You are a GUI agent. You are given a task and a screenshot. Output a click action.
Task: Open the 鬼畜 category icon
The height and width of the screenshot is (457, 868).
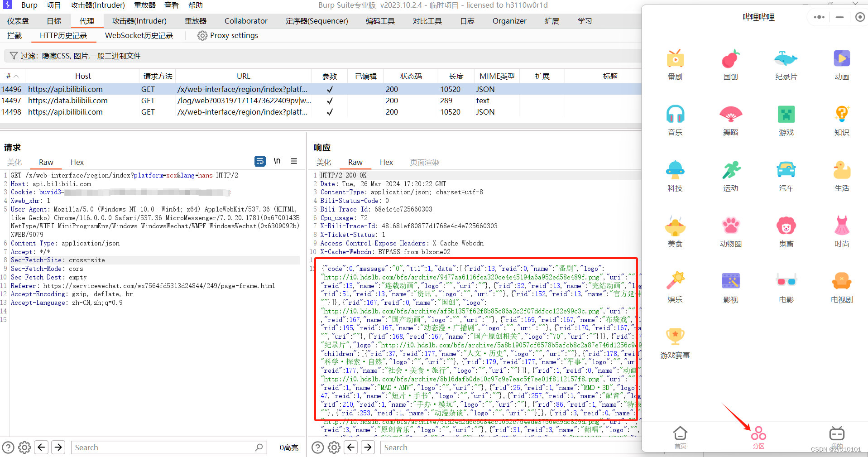pyautogui.click(x=786, y=226)
